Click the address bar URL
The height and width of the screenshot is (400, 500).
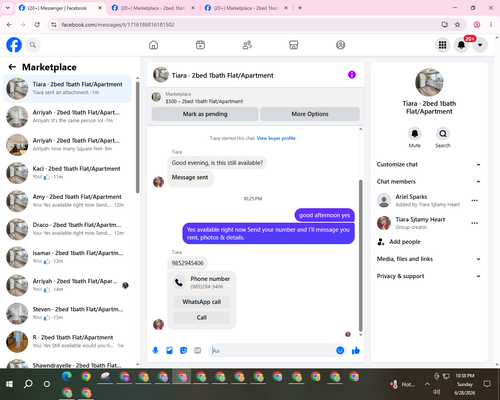click(118, 25)
